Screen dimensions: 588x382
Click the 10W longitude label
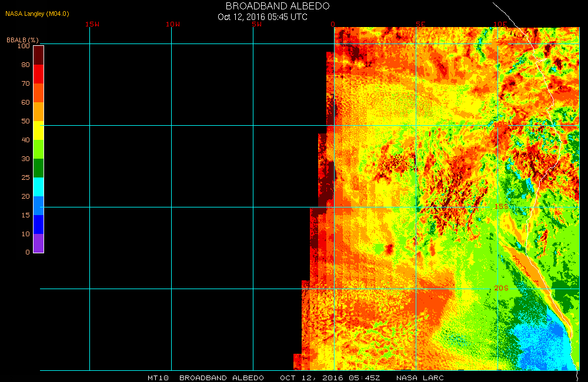coord(173,24)
